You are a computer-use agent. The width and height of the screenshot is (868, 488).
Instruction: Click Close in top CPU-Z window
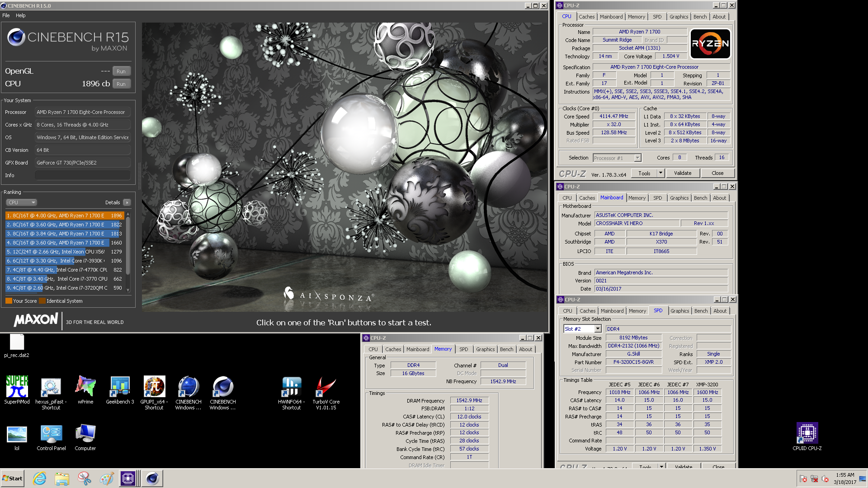[x=717, y=173]
